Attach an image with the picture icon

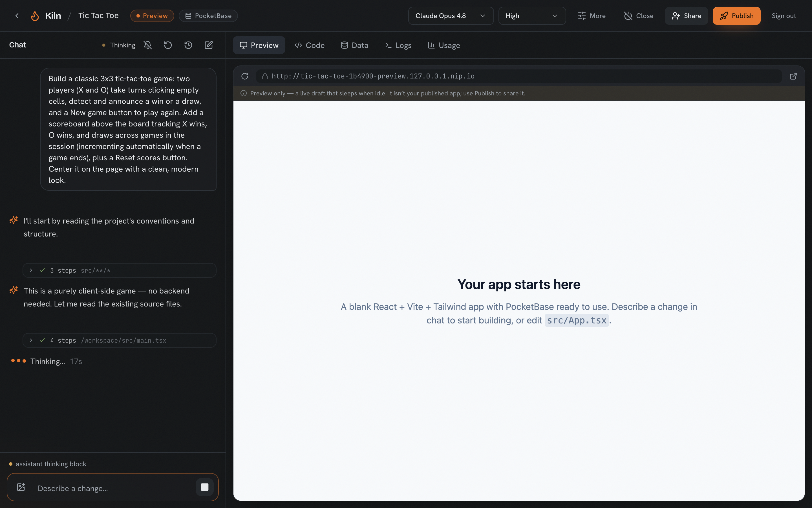tap(21, 487)
